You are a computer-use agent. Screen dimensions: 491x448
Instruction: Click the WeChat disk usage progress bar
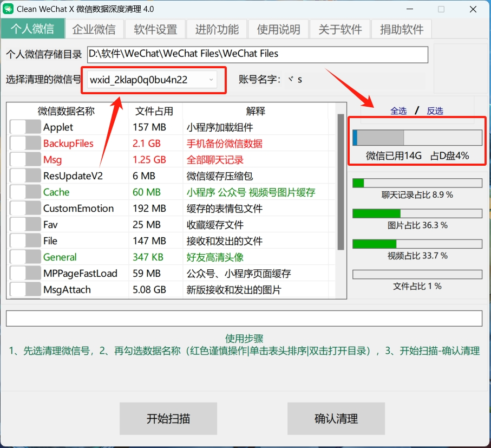pyautogui.click(x=417, y=138)
